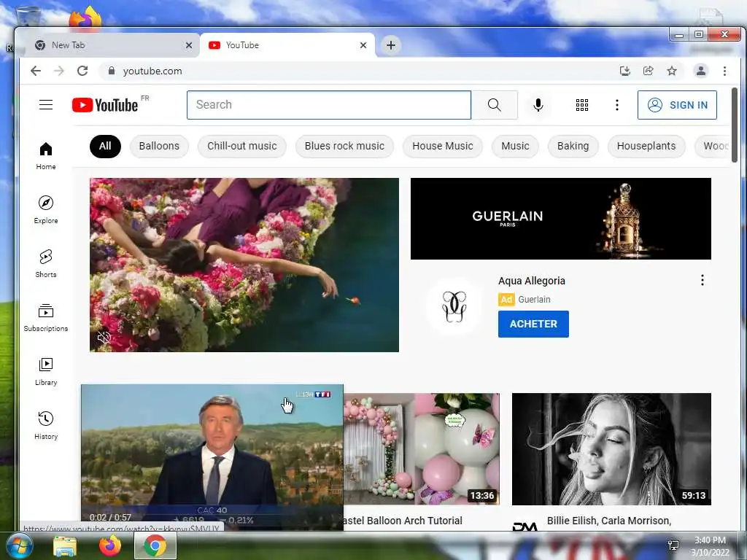Screen dimensions: 747x560
Task: Open Pastel Balloon Arch Tutorial title
Action: [x=403, y=521]
